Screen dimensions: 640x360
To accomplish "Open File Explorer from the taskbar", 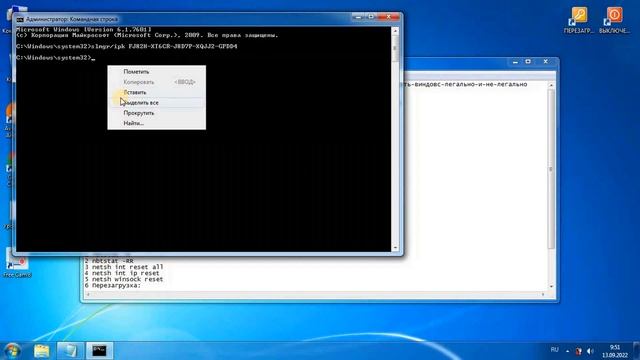I will [x=42, y=351].
